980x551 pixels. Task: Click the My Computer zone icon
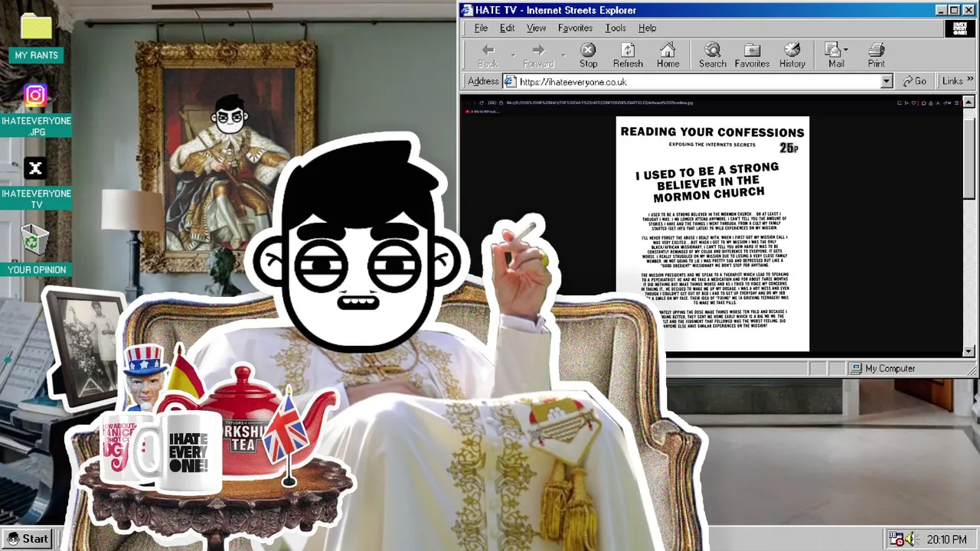[x=857, y=369]
